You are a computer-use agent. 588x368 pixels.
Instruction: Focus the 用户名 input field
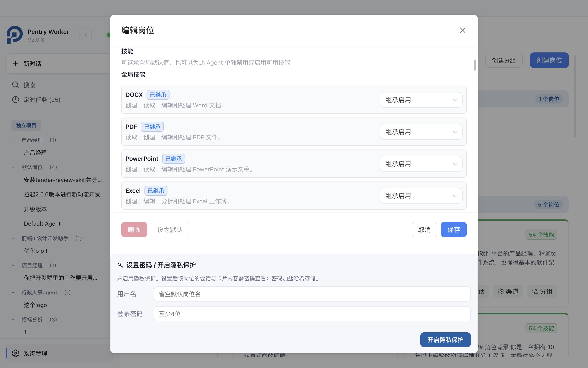[312, 294]
